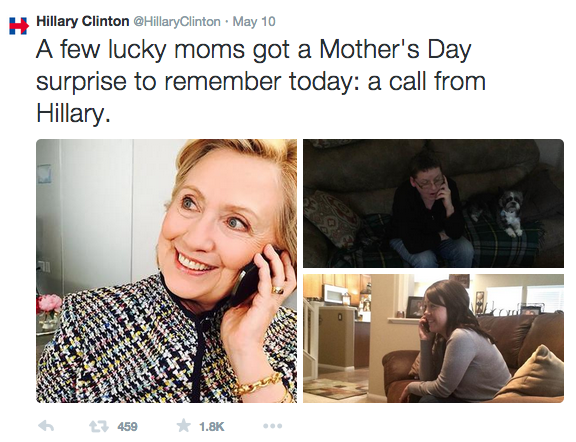Click the kitchen microwave in bottom photo
The image size is (576, 442).
[x=336, y=294]
